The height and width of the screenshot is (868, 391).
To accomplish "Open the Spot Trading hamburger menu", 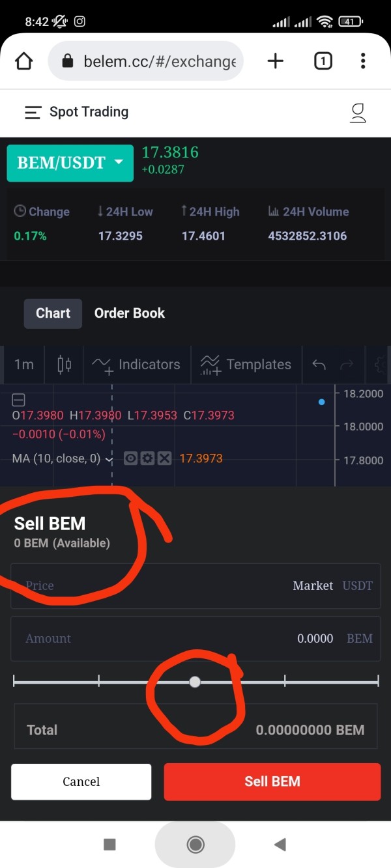I will click(33, 113).
